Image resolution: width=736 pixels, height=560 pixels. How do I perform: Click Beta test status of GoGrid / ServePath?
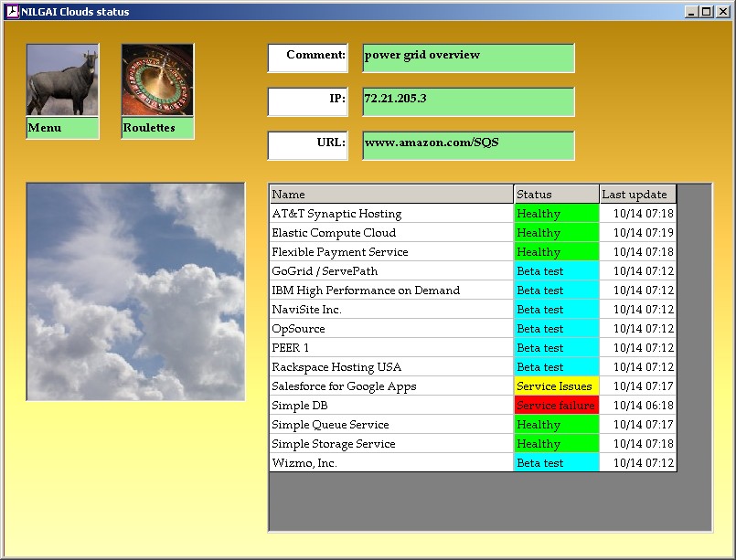[x=557, y=271]
